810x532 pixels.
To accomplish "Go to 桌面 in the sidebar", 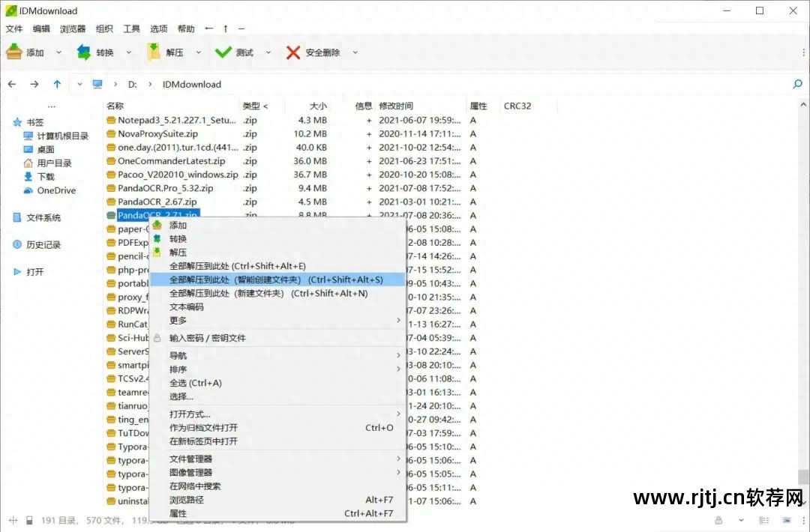I will click(x=45, y=149).
